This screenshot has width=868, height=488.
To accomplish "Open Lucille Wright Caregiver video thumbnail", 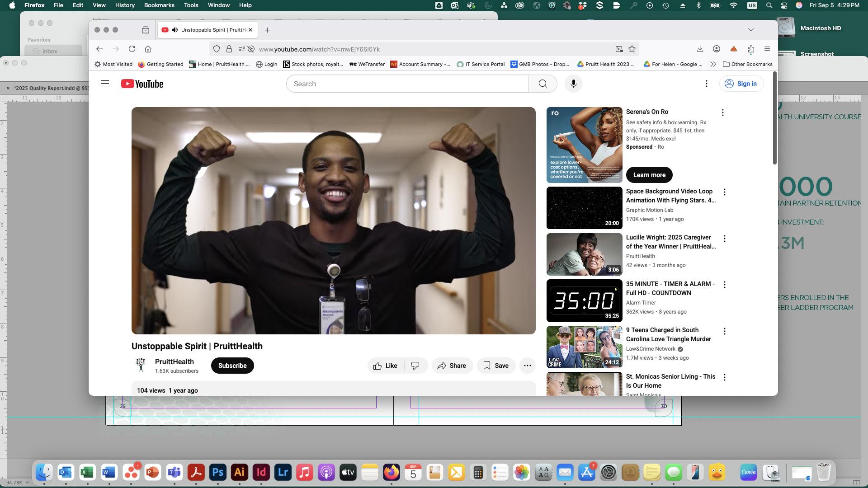I will point(584,254).
